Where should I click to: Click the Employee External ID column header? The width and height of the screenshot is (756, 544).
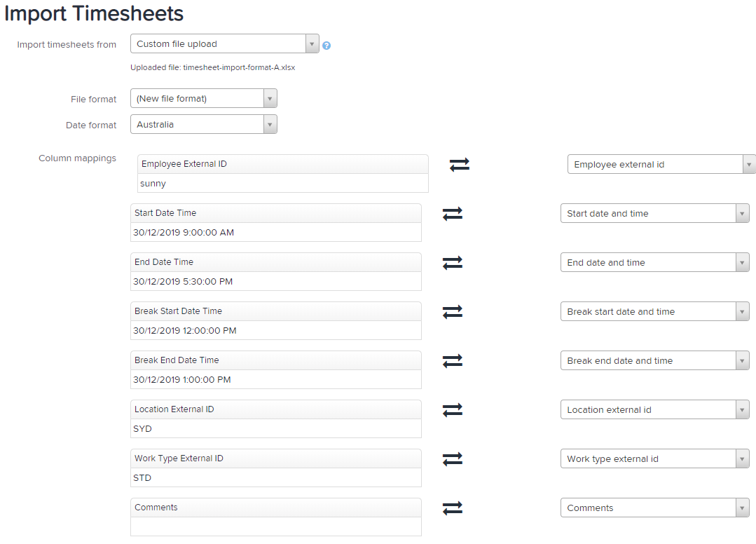[x=283, y=164]
